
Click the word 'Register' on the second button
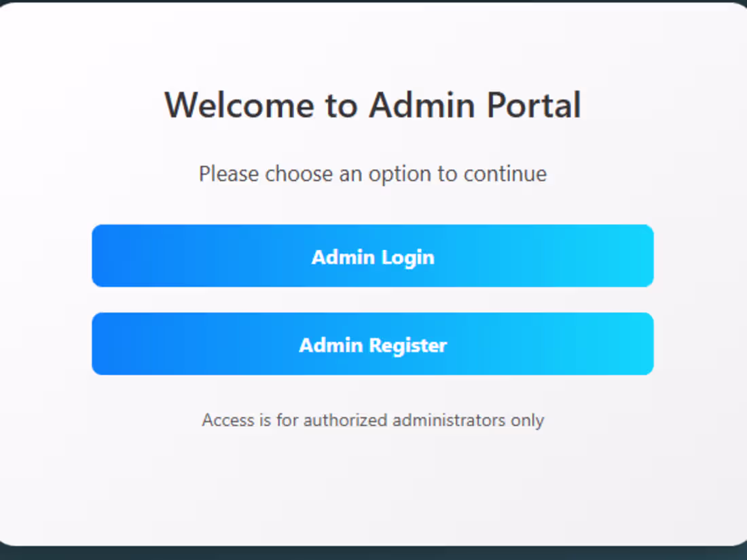(408, 346)
